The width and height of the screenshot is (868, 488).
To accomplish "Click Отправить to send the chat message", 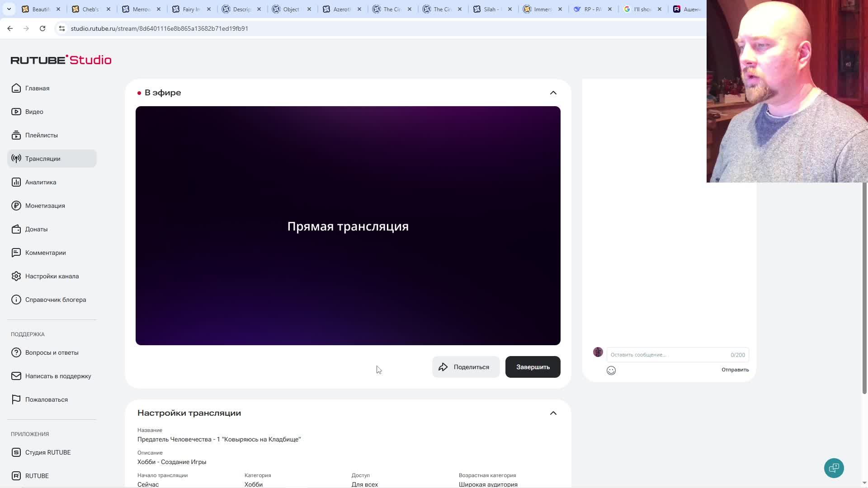I will (735, 370).
